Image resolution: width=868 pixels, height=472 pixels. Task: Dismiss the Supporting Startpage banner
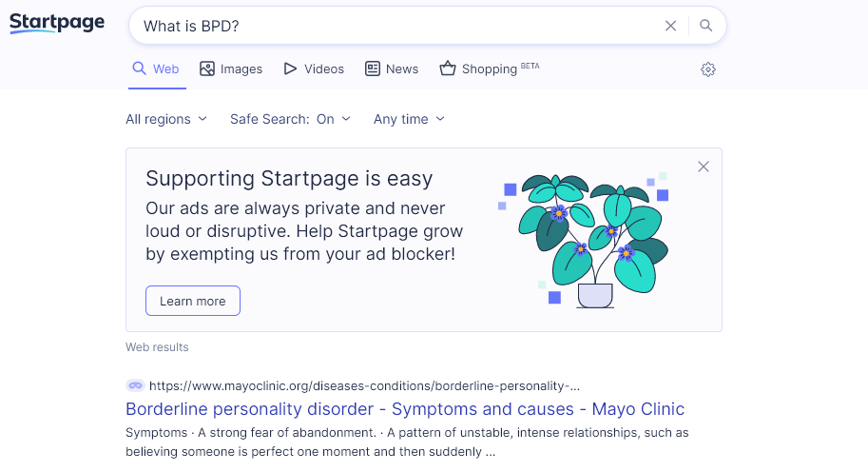(703, 167)
